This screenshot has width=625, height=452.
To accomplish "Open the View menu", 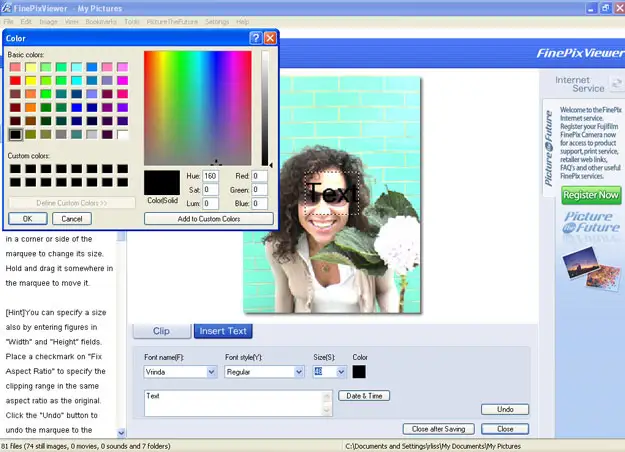I will (x=71, y=22).
